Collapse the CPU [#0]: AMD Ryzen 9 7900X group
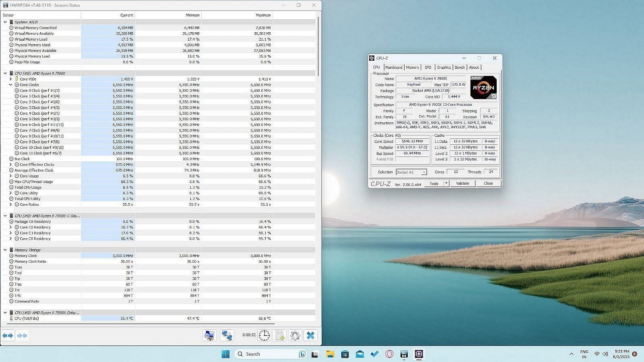 point(5,73)
